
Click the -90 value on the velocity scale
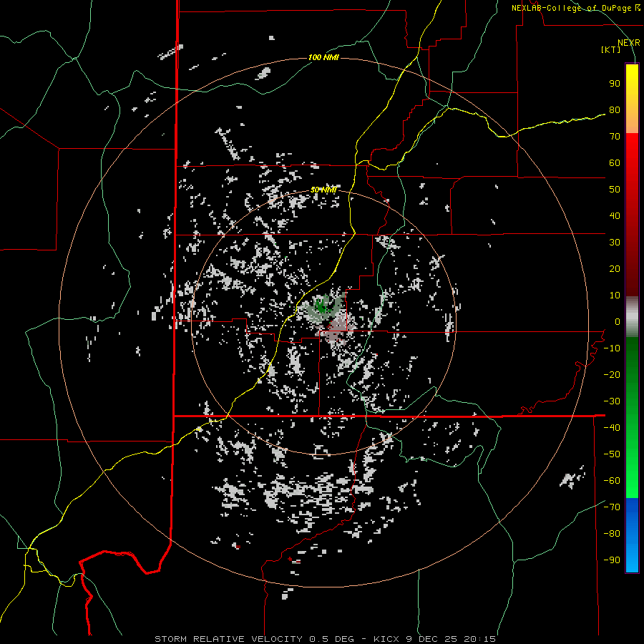point(612,560)
